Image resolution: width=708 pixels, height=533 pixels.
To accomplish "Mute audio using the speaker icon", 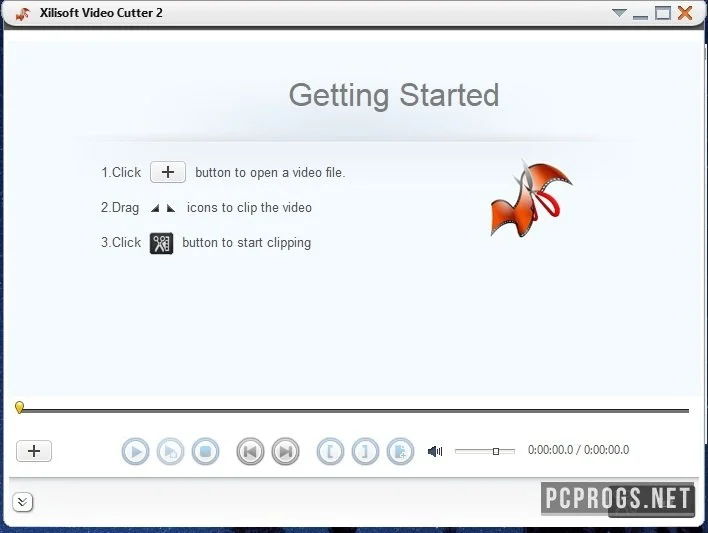I will point(435,451).
